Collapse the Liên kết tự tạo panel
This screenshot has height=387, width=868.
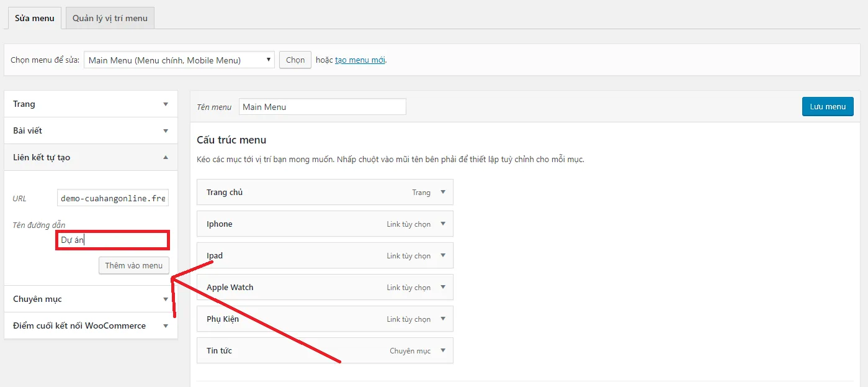click(x=91, y=157)
